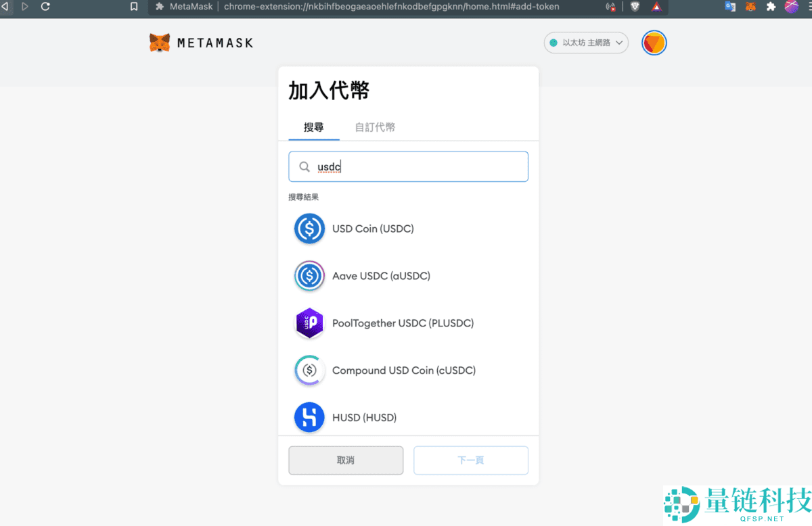Viewport: 812px width, 526px height.
Task: Open the browser profile avatar menu
Action: [790, 7]
